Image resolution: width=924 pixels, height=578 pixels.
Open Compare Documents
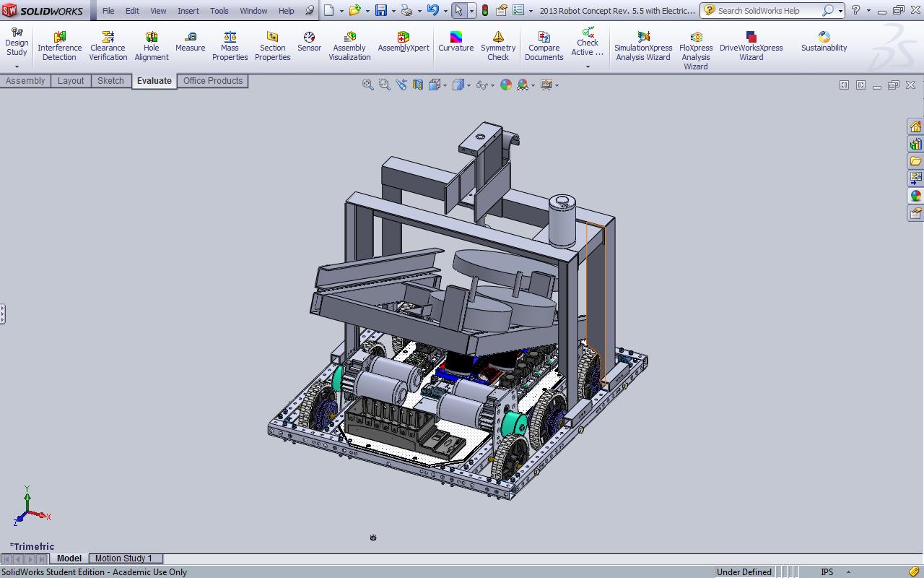coord(544,46)
